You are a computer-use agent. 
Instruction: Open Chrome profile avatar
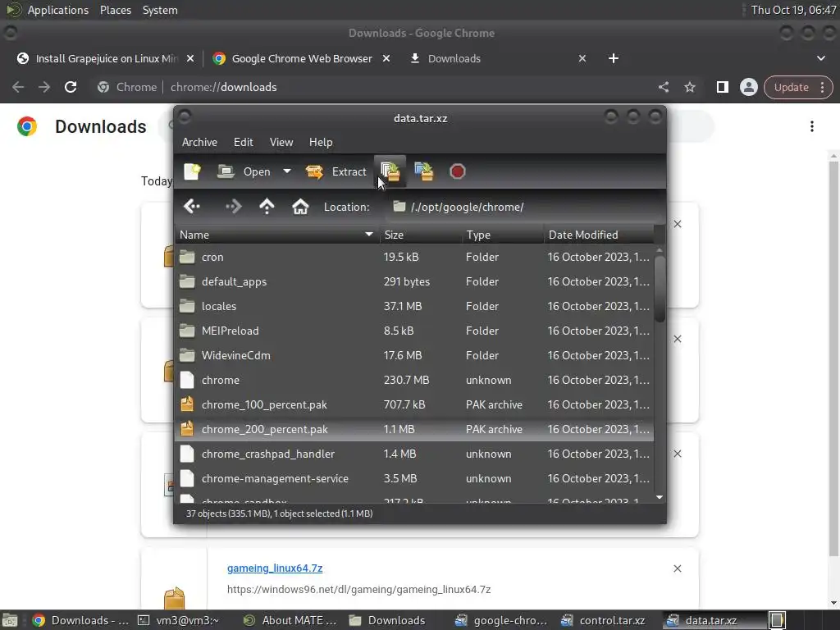[748, 87]
